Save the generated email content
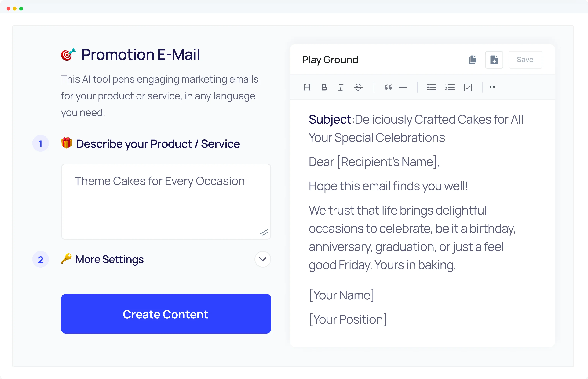 tap(525, 60)
